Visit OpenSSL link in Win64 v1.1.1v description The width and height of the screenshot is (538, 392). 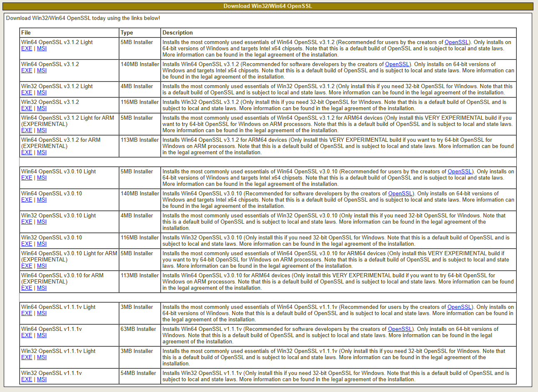(400, 329)
